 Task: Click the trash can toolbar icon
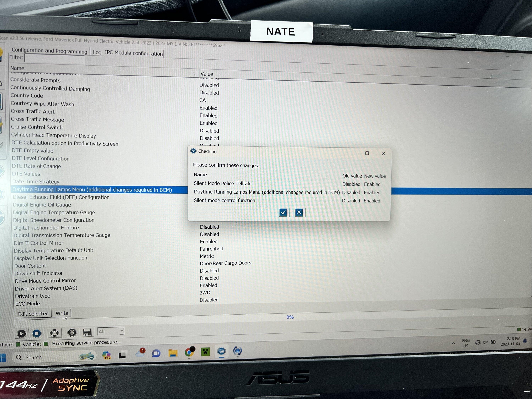(72, 332)
